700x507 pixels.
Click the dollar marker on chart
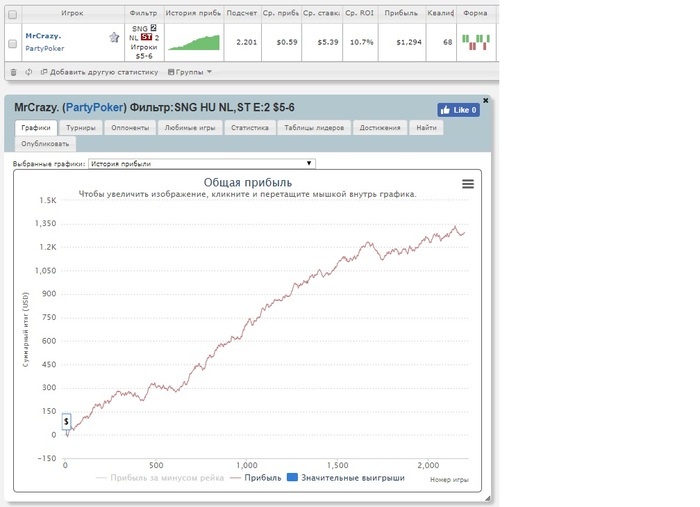pyautogui.click(x=66, y=421)
